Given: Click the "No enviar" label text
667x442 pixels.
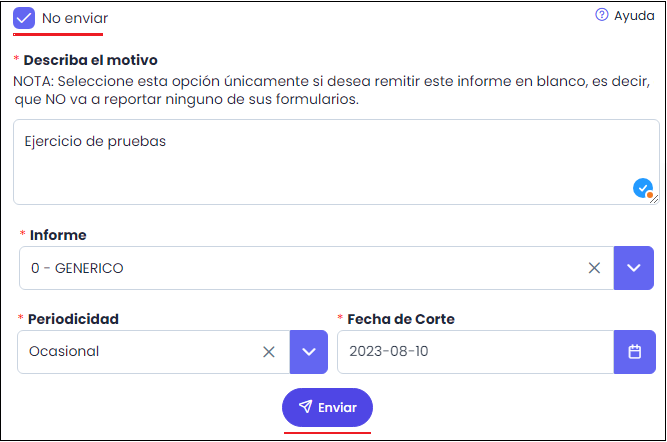Looking at the screenshot, I should pyautogui.click(x=75, y=19).
